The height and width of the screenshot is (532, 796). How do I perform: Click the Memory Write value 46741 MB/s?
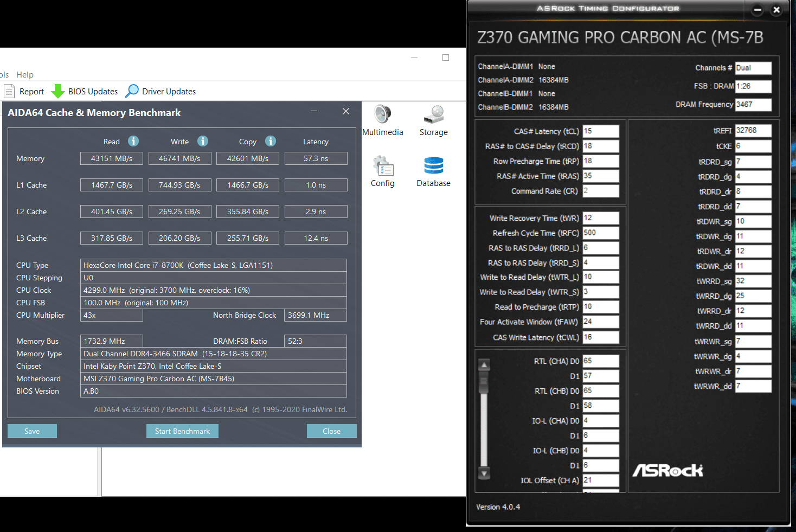(x=179, y=158)
